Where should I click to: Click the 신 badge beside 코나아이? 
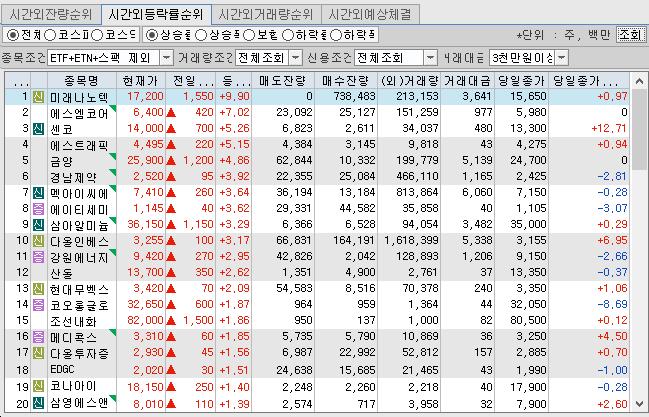(38, 387)
